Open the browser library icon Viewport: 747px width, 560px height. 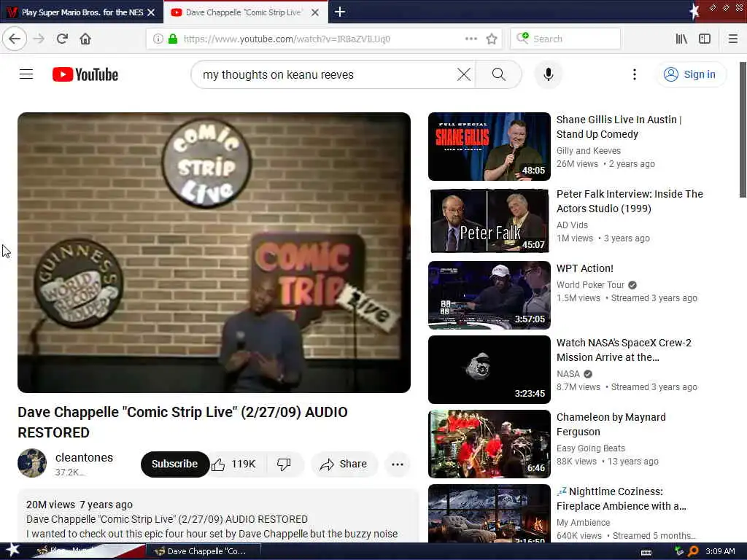[681, 39]
